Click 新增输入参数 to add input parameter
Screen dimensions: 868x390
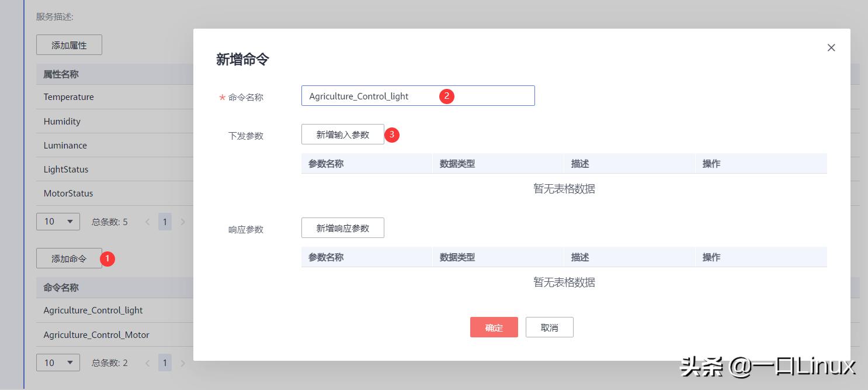tap(342, 134)
